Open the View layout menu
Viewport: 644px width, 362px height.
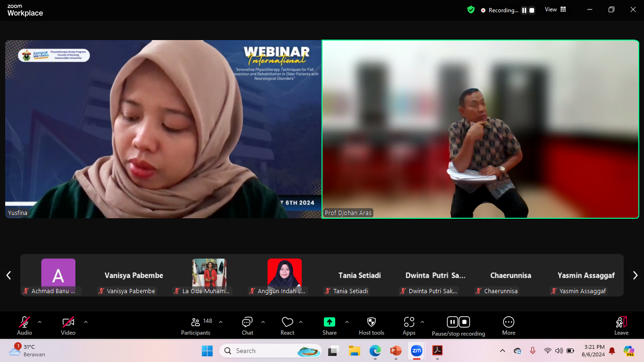tap(555, 9)
